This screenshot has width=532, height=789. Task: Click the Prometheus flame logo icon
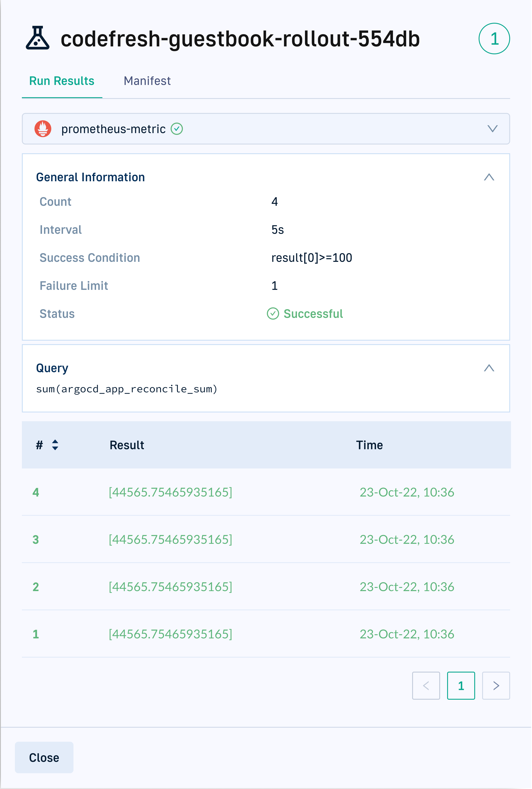click(43, 129)
